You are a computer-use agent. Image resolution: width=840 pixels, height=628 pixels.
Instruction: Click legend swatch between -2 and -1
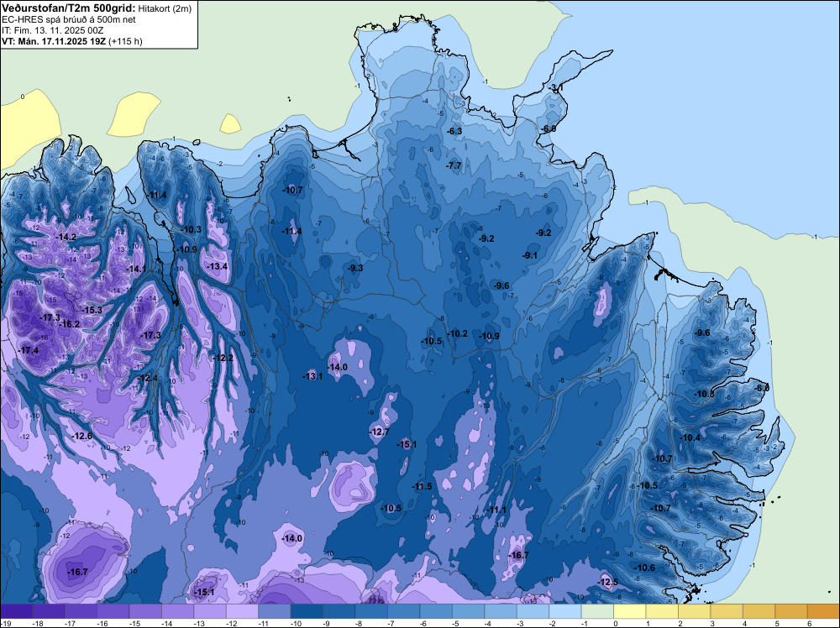[565, 611]
